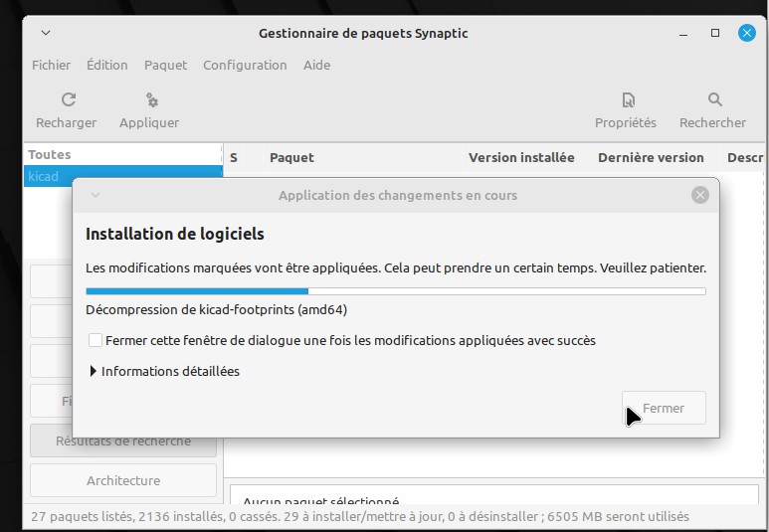Sort by Version installée column header
Screen dimensions: 769x532
click(x=521, y=157)
